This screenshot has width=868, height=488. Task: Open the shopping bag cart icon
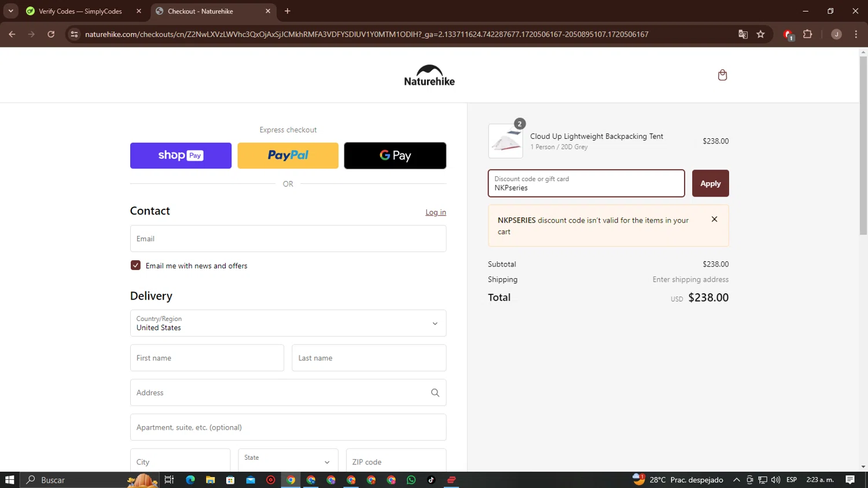(x=722, y=75)
